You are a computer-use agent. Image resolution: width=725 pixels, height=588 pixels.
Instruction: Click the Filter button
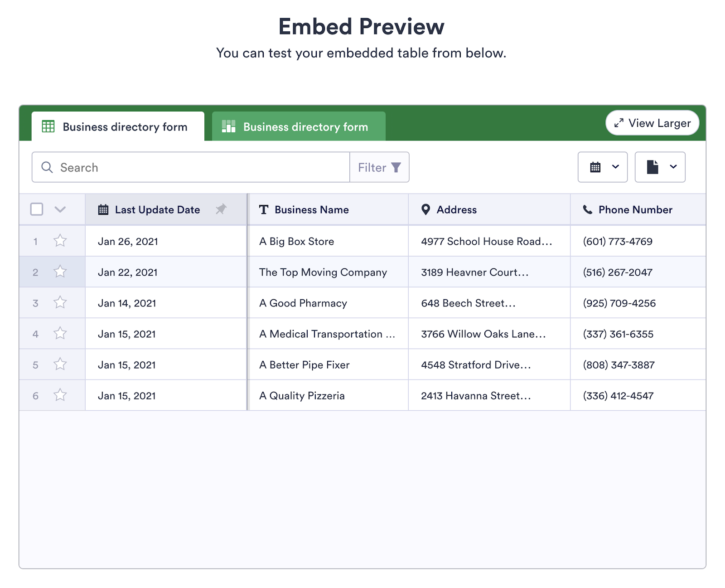(x=379, y=167)
